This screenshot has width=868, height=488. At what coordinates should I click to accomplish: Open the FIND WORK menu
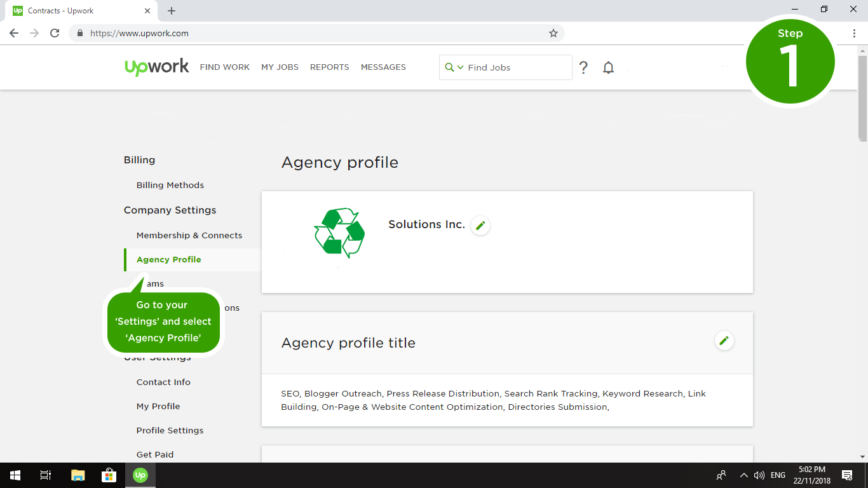(224, 67)
